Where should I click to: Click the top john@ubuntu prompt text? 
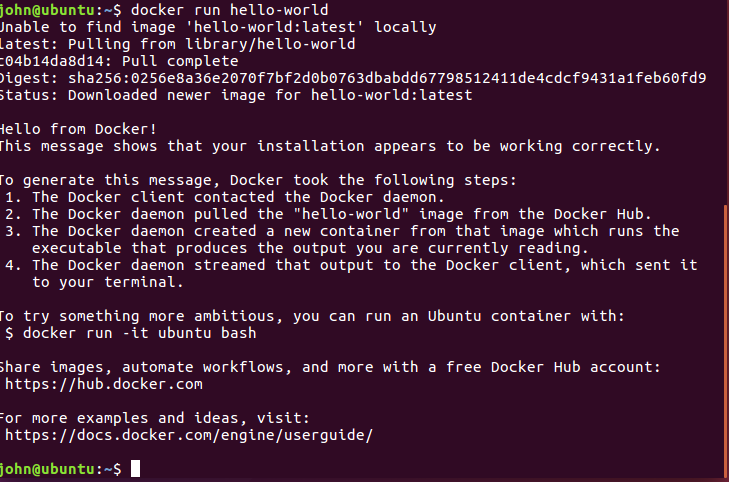click(x=60, y=9)
